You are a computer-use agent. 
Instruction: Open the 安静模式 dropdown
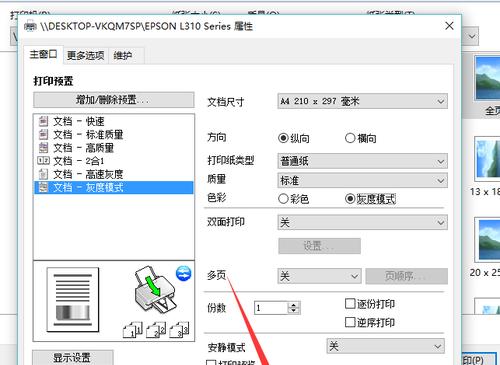(385, 346)
